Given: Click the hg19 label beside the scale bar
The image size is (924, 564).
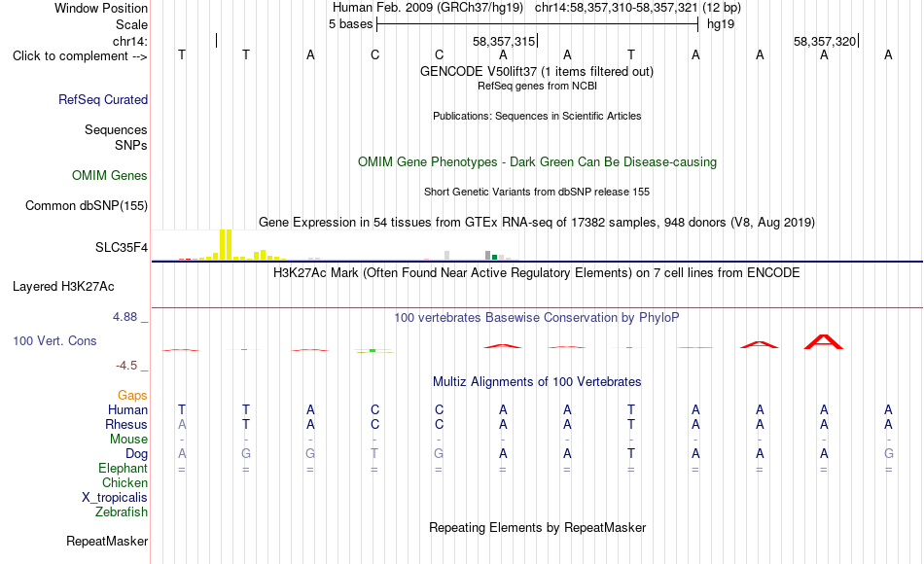Looking at the screenshot, I should 721,24.
